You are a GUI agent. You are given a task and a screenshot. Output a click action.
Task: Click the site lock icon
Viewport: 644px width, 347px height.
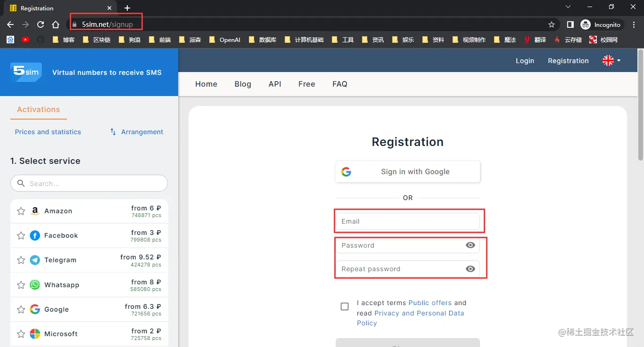pos(74,24)
